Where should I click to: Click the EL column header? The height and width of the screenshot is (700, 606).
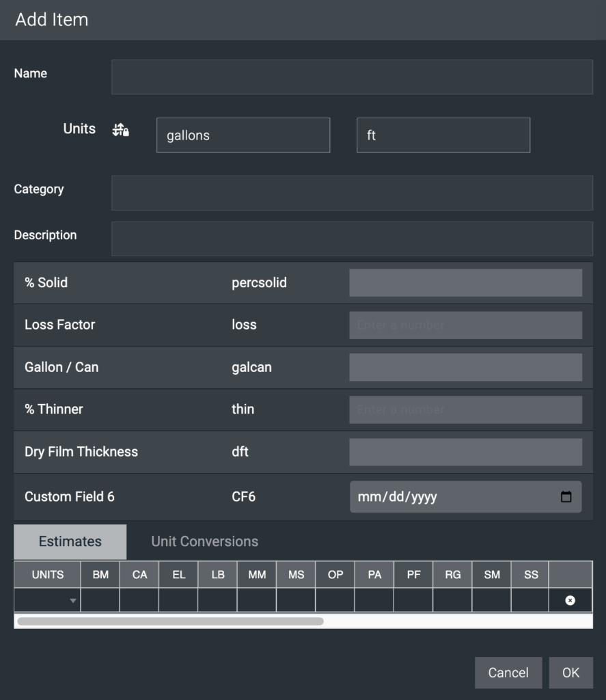click(x=178, y=574)
